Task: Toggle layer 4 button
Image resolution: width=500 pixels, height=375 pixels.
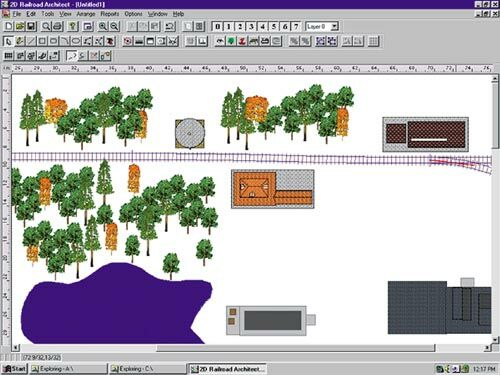Action: tap(263, 26)
